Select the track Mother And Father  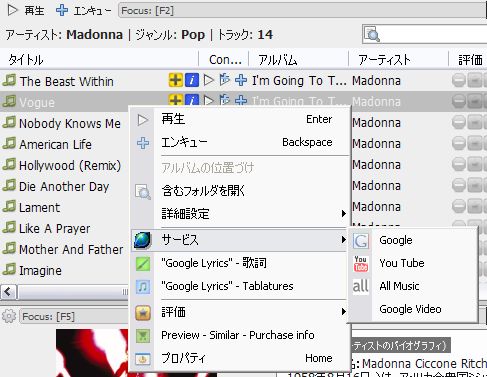[x=71, y=249]
